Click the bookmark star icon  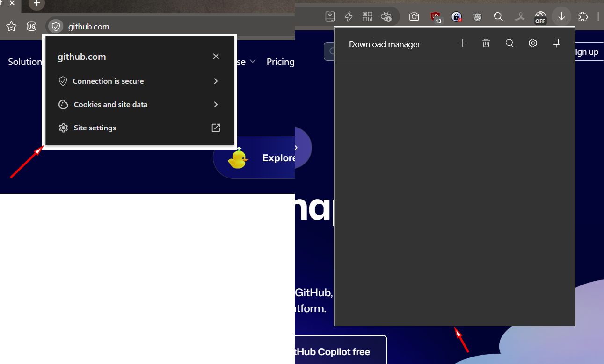(x=11, y=27)
